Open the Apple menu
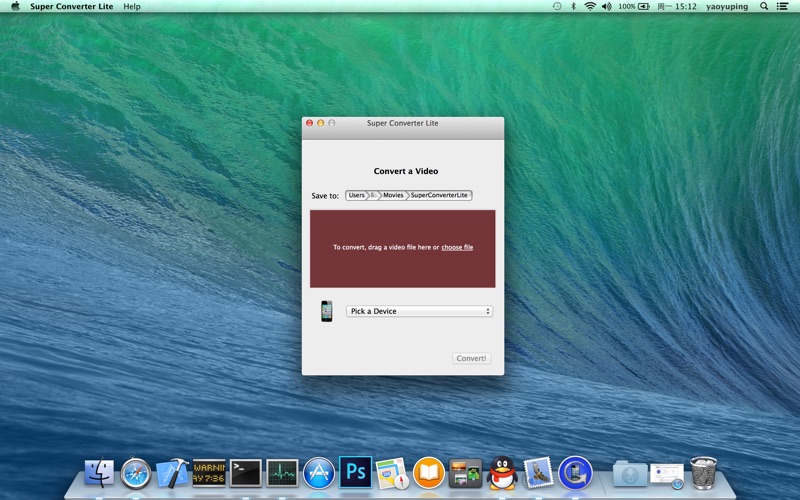 [15, 6]
